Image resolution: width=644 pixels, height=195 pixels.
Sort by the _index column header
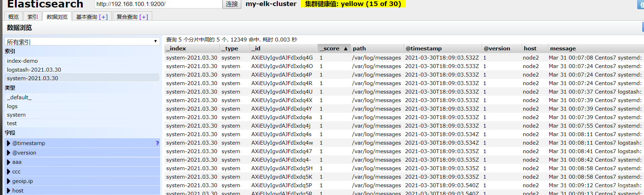click(x=192, y=48)
